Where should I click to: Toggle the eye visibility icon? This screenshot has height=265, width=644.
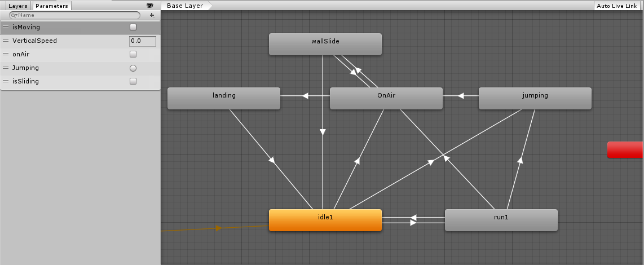pos(149,5)
